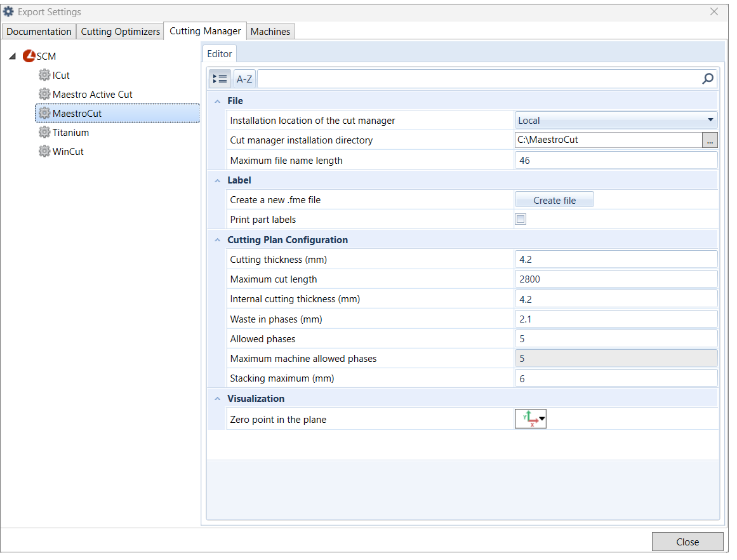This screenshot has height=560, width=737.
Task: Click the Internal cutting thickness value field
Action: coord(616,299)
